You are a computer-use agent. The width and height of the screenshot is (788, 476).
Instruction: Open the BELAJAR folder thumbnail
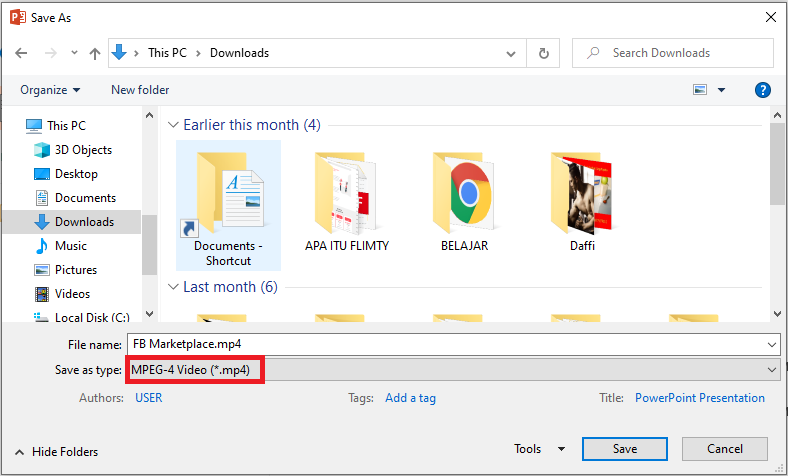pos(464,202)
